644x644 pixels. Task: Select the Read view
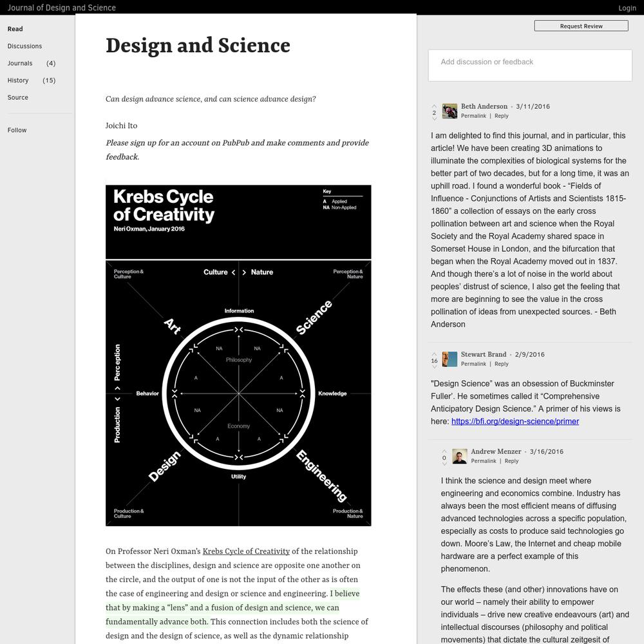click(x=15, y=29)
